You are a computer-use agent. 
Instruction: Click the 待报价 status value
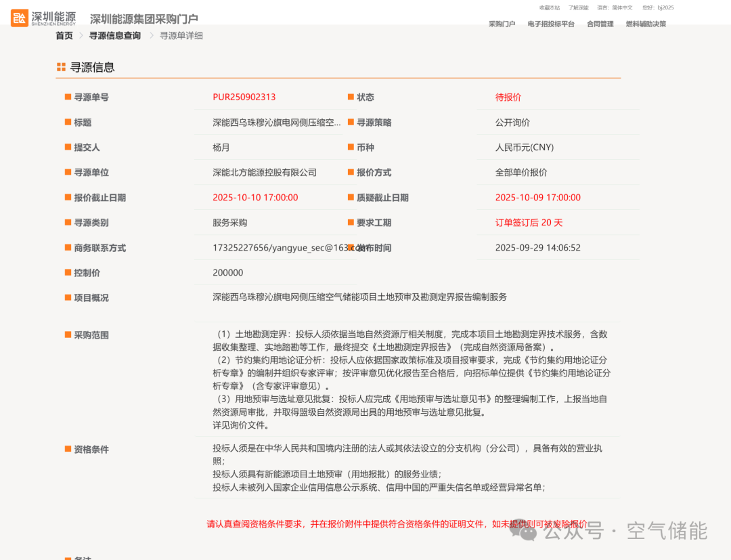tap(508, 98)
